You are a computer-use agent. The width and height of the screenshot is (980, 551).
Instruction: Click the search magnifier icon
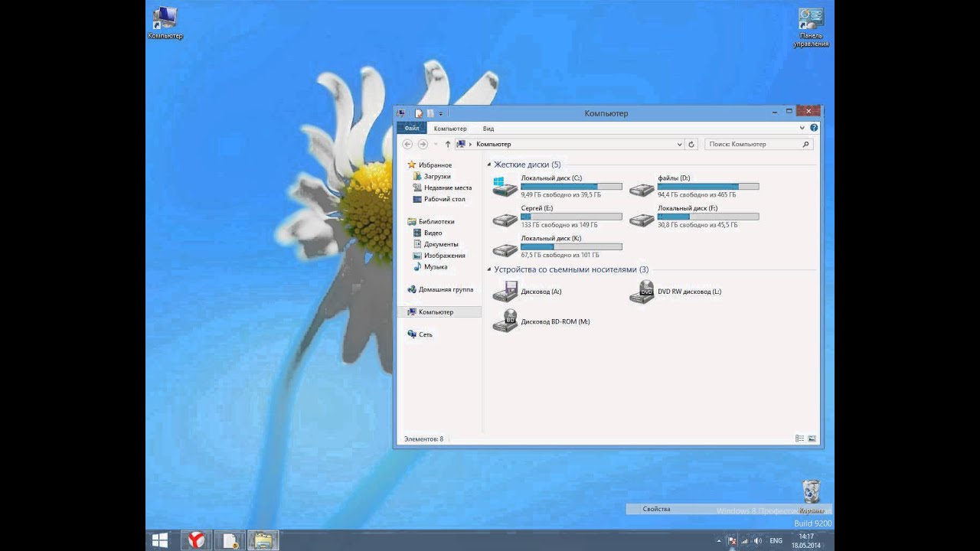(x=805, y=144)
